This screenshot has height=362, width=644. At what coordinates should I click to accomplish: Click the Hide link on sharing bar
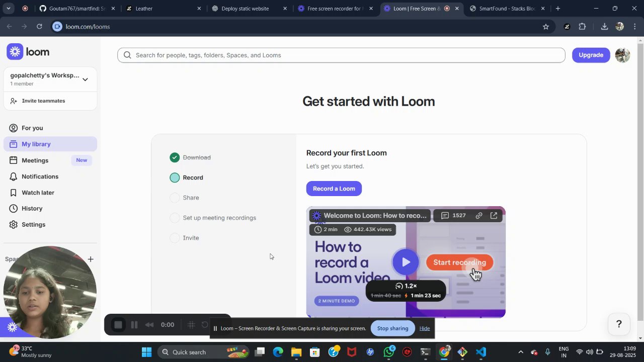click(x=425, y=328)
